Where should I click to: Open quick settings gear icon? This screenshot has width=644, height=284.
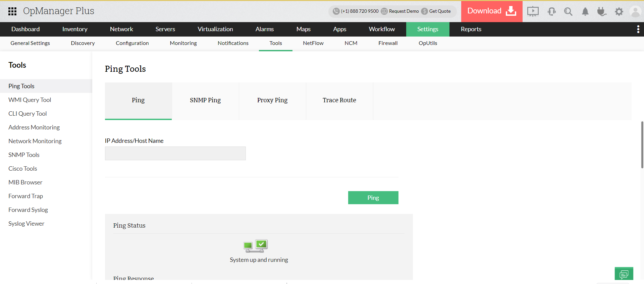pyautogui.click(x=619, y=12)
